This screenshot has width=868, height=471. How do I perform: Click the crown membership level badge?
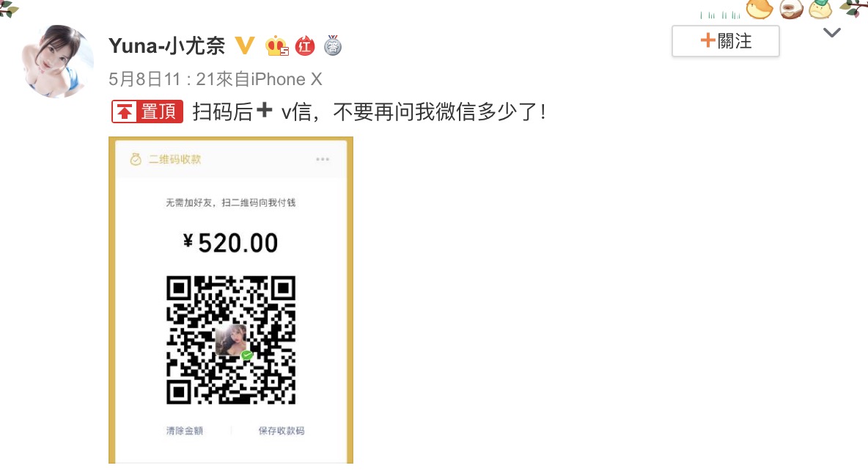coord(277,46)
